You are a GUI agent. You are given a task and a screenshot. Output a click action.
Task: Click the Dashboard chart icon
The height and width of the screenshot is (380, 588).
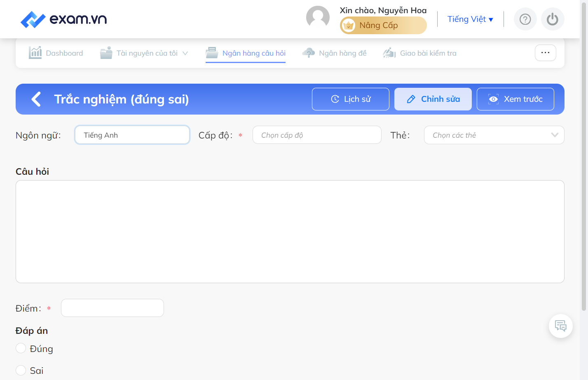35,53
